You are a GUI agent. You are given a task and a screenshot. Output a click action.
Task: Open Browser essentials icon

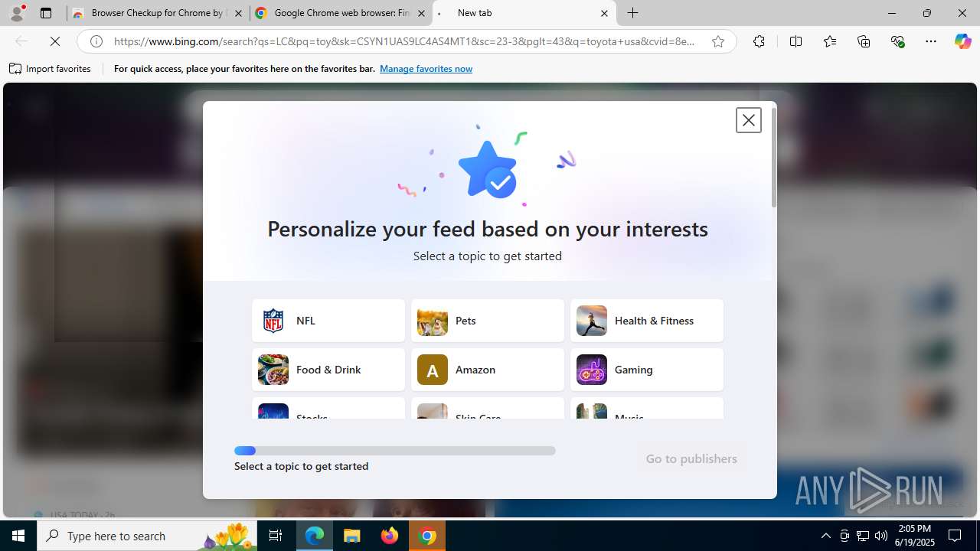coord(898,41)
